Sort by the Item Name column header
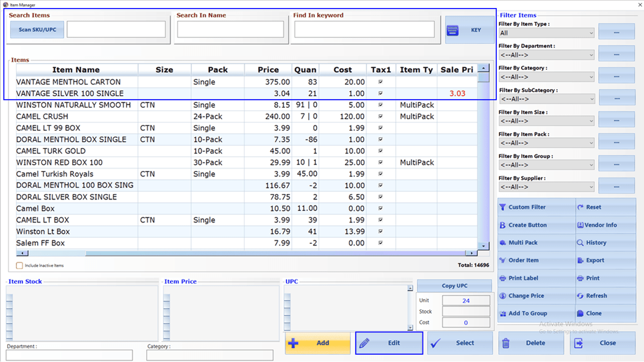Image resolution: width=644 pixels, height=362 pixels. pos(76,70)
